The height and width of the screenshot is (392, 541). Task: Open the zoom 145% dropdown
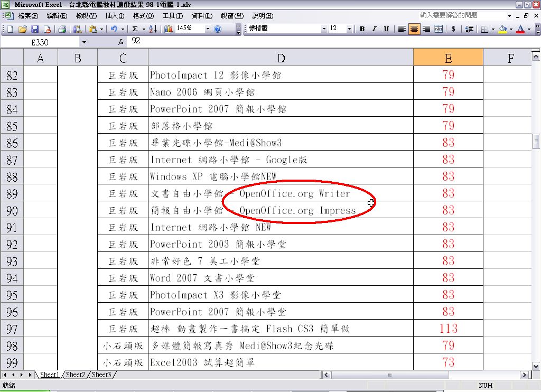coord(208,30)
